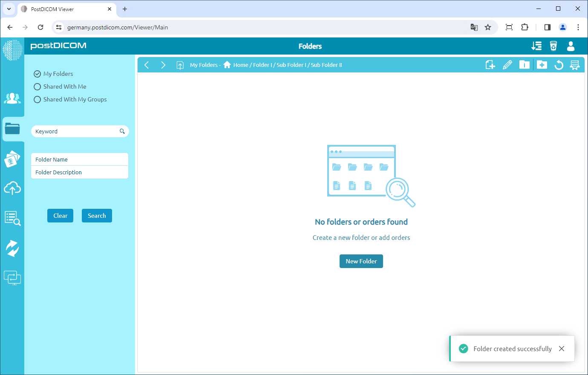Clear search filters with Clear button
588x375 pixels.
click(60, 216)
